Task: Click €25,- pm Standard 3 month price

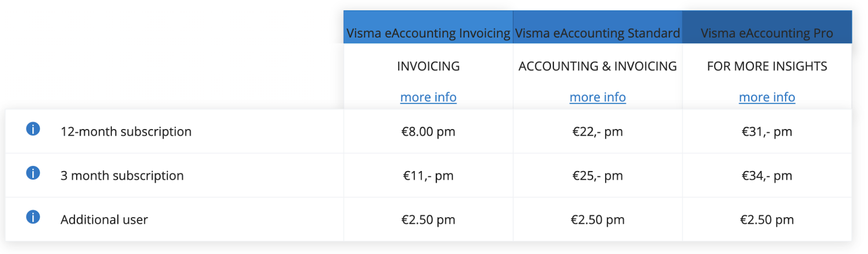Action: point(598,176)
